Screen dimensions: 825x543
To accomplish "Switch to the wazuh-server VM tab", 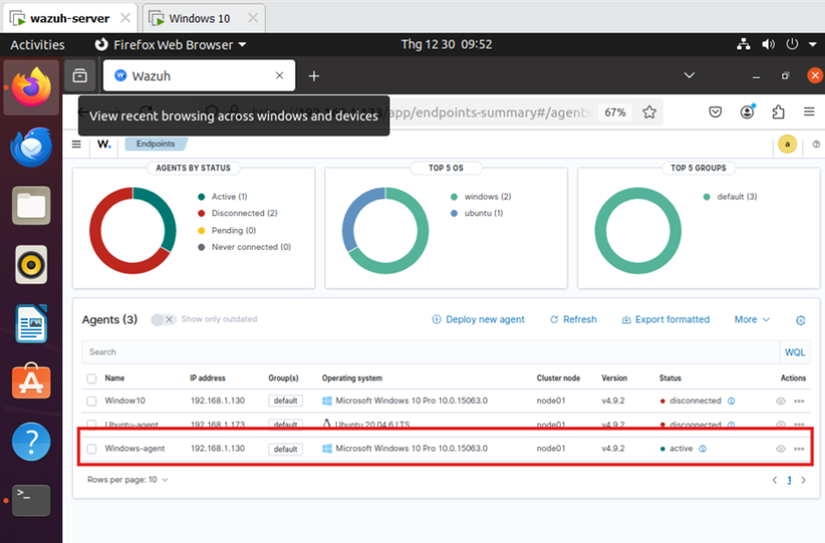I will coord(71,18).
